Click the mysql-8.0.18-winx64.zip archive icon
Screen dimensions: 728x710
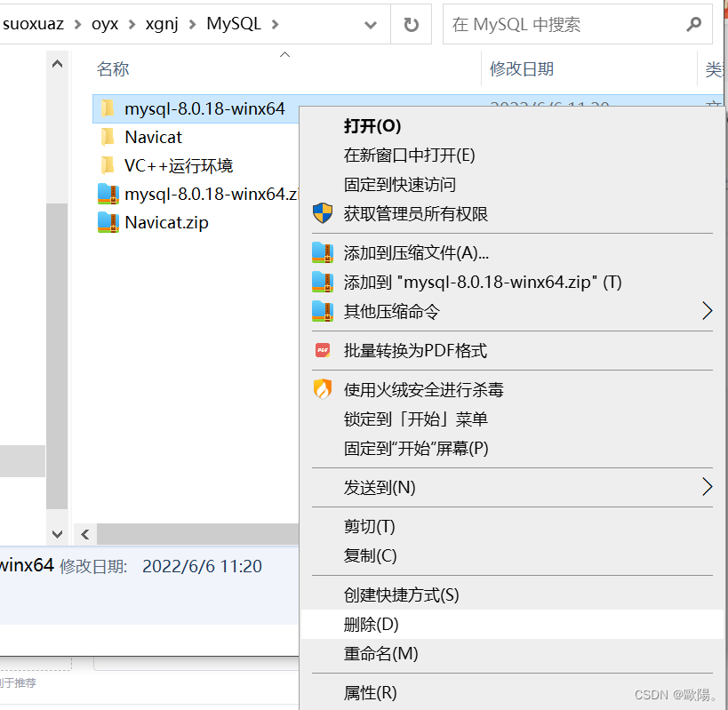[x=108, y=194]
